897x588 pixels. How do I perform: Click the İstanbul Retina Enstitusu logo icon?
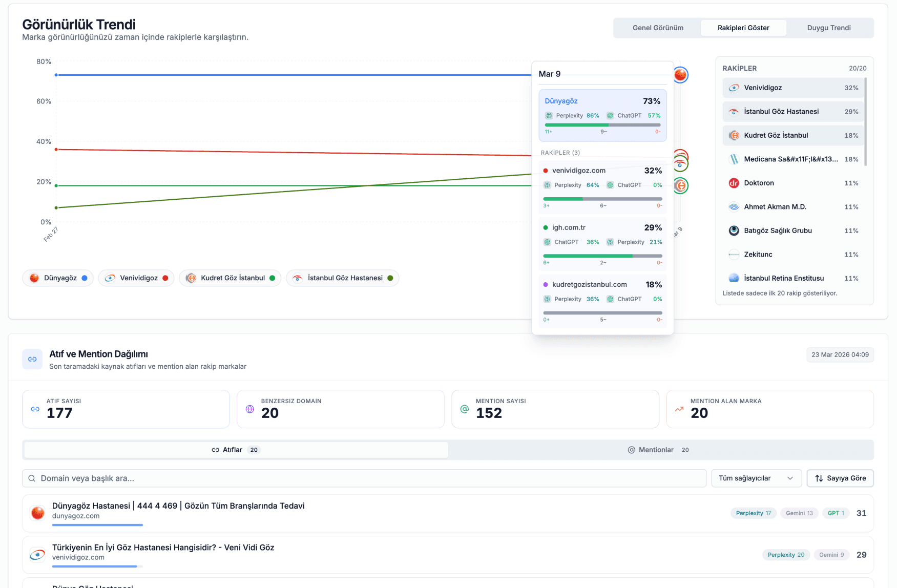coord(734,278)
